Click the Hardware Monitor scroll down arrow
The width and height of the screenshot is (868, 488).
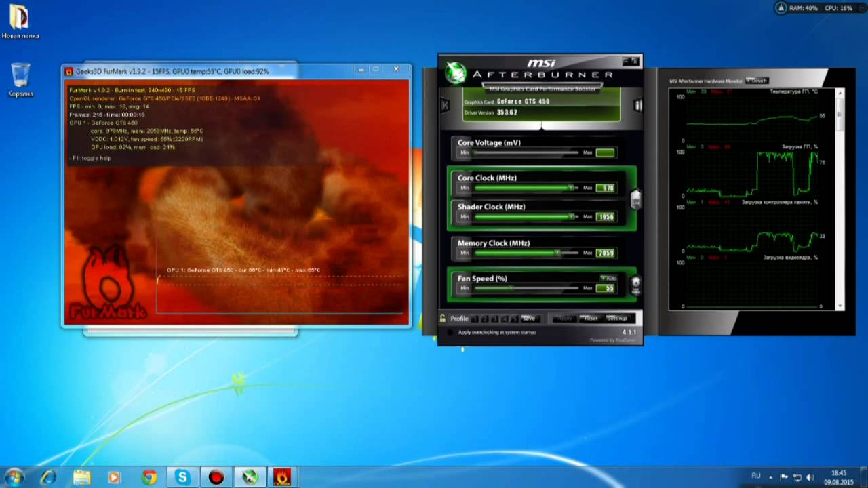[x=840, y=306]
